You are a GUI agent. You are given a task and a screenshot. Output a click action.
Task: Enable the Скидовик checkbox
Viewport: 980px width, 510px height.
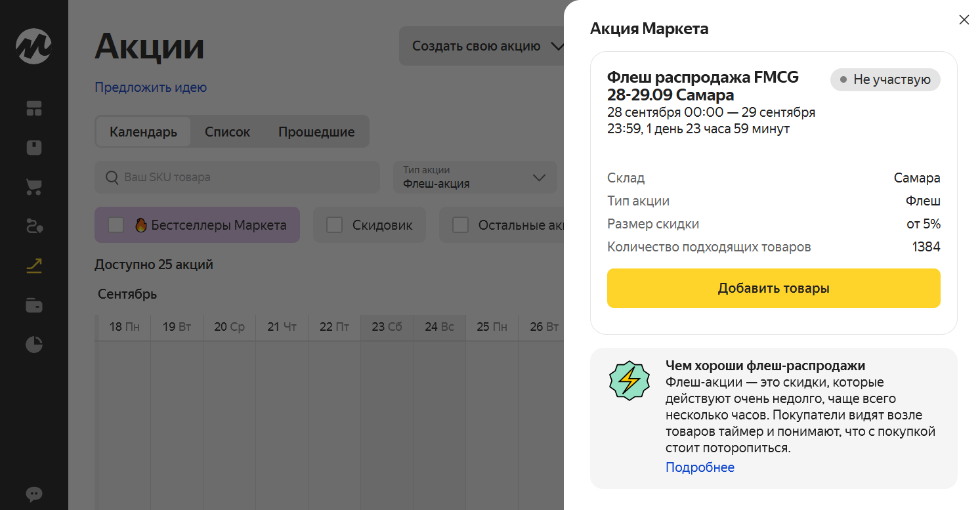click(x=335, y=225)
